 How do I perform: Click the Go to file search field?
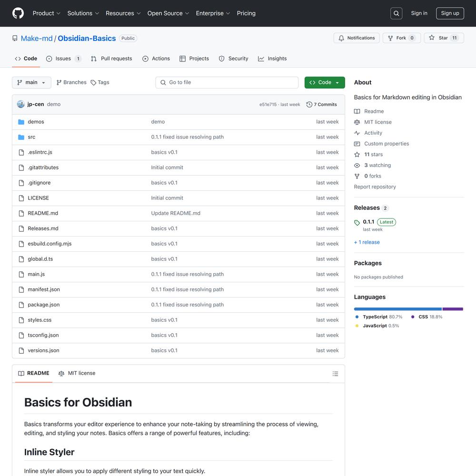click(x=227, y=82)
